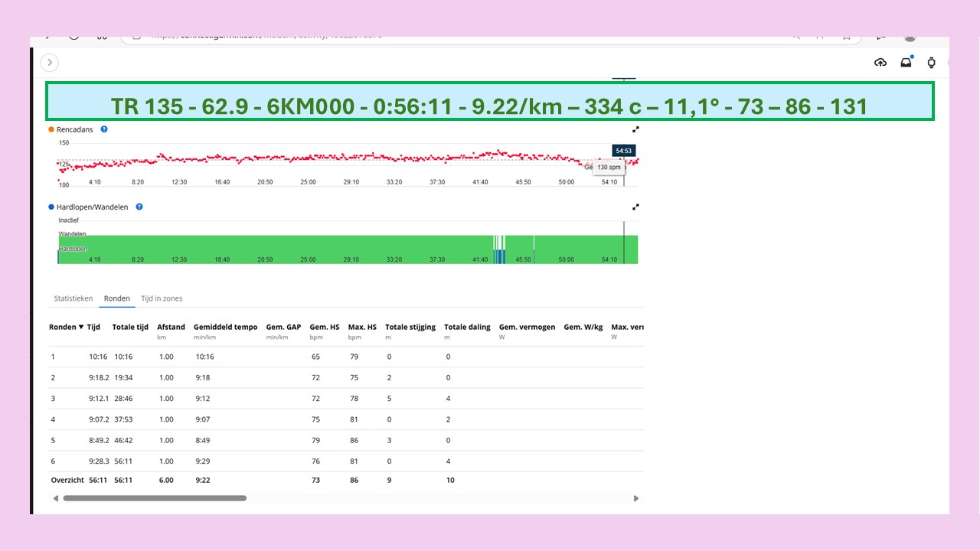Click overview average pace 9:22

pyautogui.click(x=203, y=480)
